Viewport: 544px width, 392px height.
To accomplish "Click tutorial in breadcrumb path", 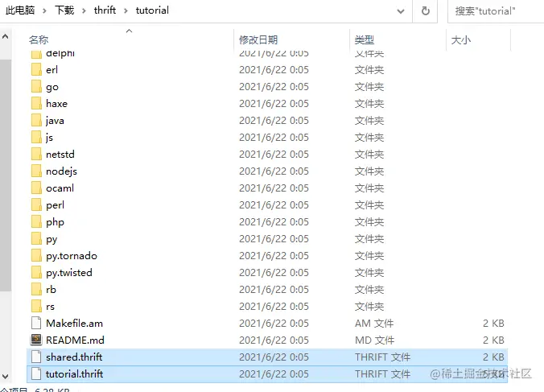I will (152, 10).
